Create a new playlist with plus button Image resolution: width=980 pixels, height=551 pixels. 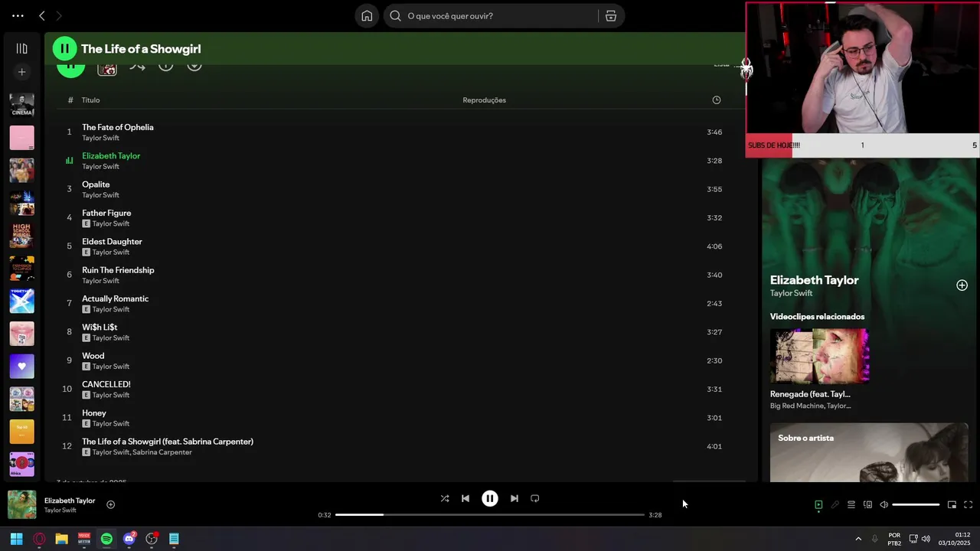pyautogui.click(x=21, y=72)
